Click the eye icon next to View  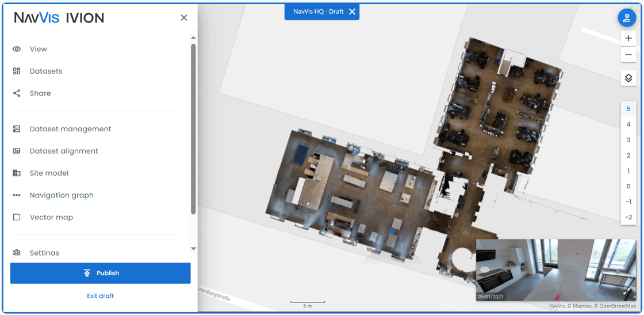(x=17, y=49)
